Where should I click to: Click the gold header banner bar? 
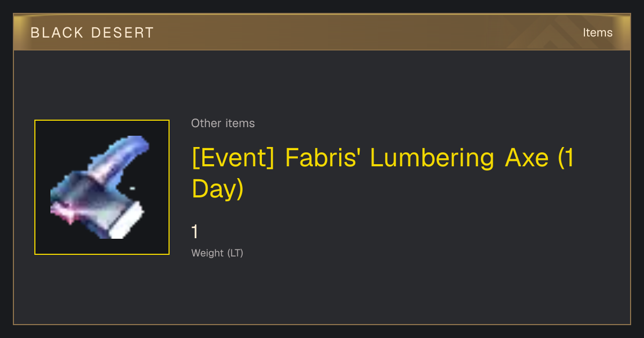point(322,32)
